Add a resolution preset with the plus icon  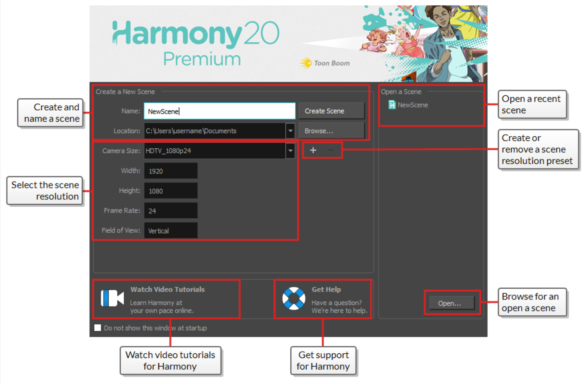click(313, 150)
